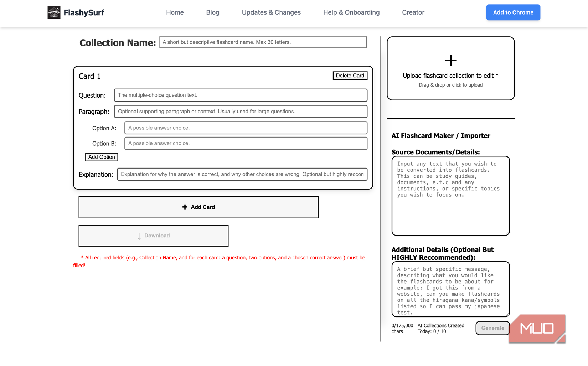This screenshot has width=588, height=366.
Task: Click the Source Documents text area
Action: [450, 195]
